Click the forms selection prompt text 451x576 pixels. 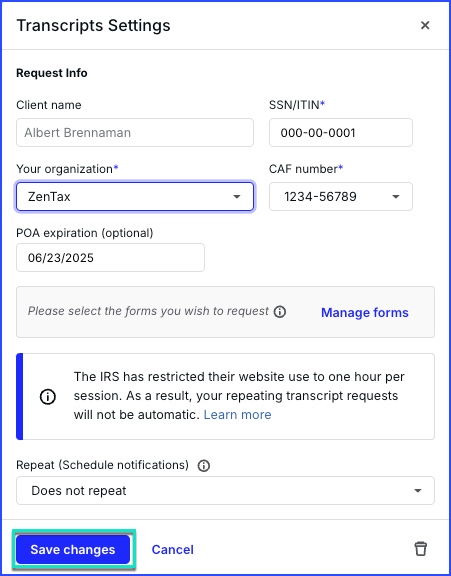[x=148, y=312]
